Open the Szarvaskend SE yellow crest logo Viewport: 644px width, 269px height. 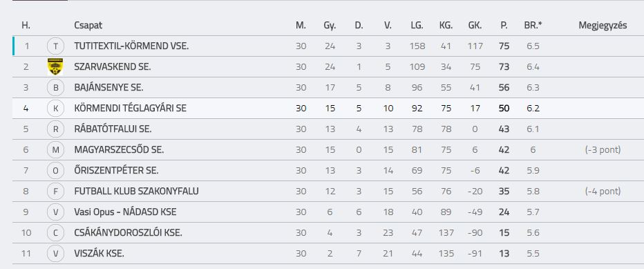point(55,66)
